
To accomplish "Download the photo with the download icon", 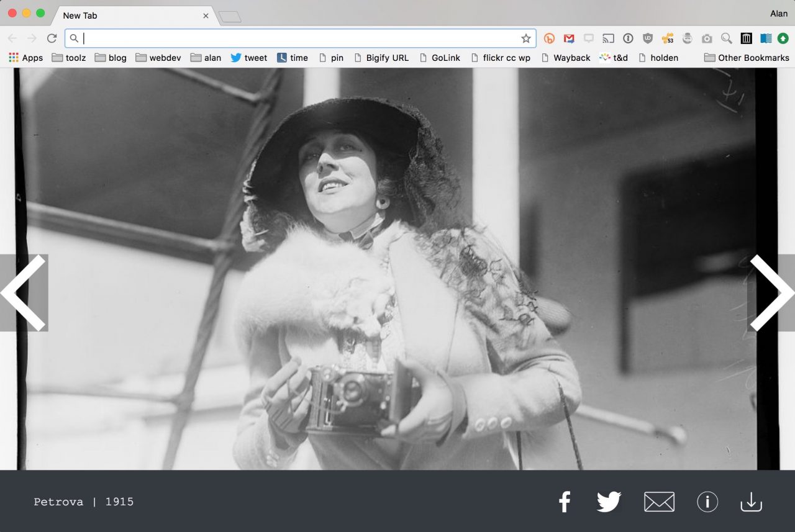I will 751,502.
